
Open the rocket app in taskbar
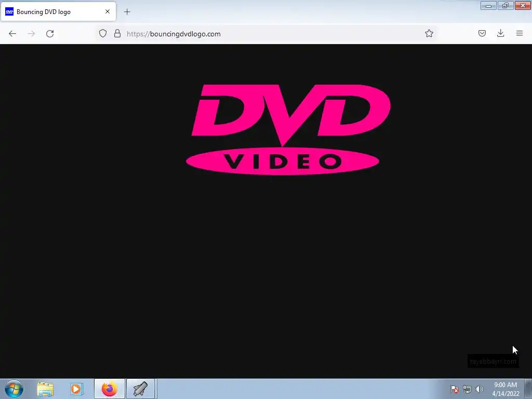(140, 389)
